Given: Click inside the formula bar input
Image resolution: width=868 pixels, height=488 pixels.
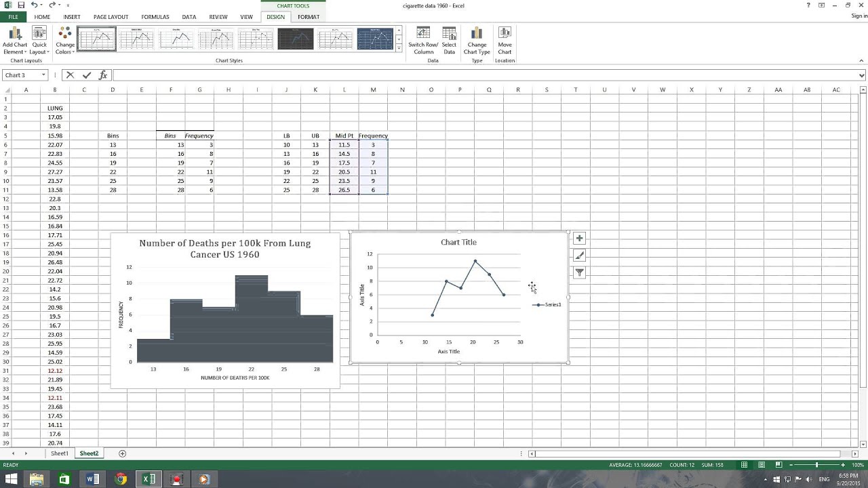Looking at the screenshot, I should click(x=485, y=75).
